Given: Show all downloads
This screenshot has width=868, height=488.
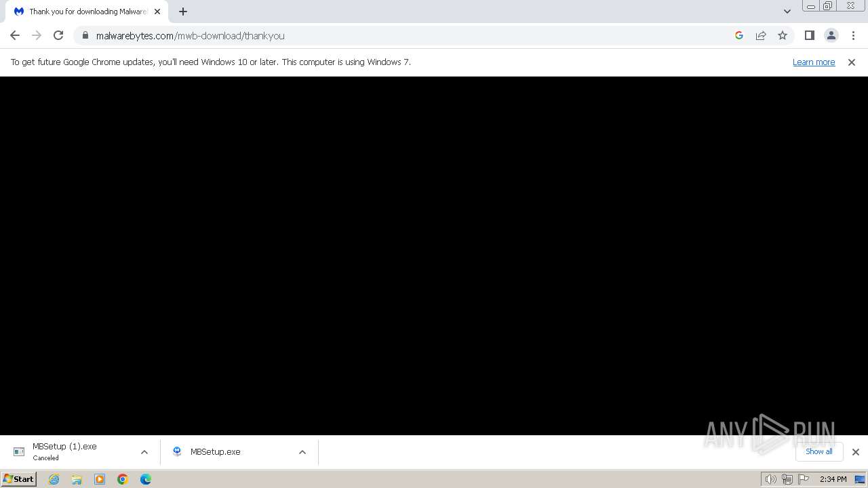Looking at the screenshot, I should click(819, 451).
